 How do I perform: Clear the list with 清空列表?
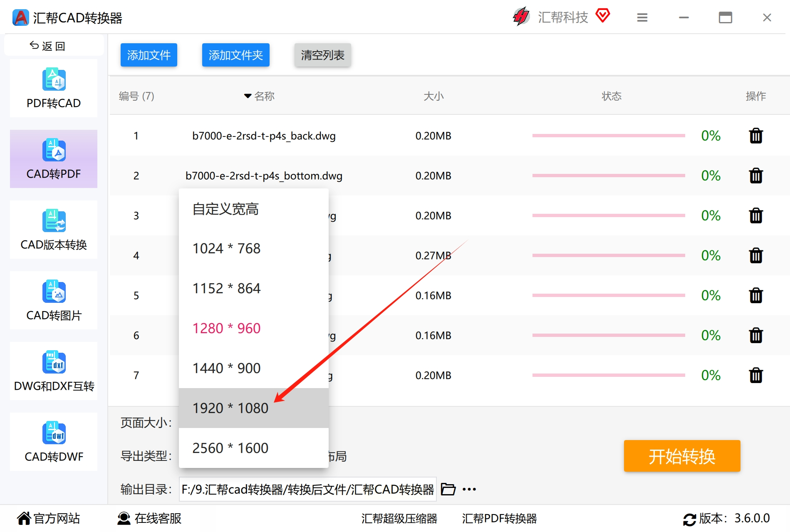pyautogui.click(x=323, y=55)
